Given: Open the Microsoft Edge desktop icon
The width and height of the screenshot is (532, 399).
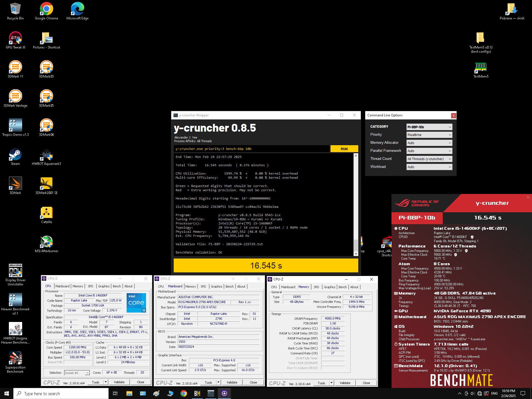Looking at the screenshot, I should (x=77, y=12).
